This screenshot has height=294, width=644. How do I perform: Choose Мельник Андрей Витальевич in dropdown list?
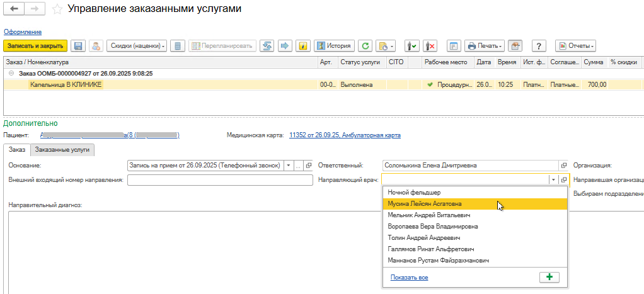[x=428, y=215]
